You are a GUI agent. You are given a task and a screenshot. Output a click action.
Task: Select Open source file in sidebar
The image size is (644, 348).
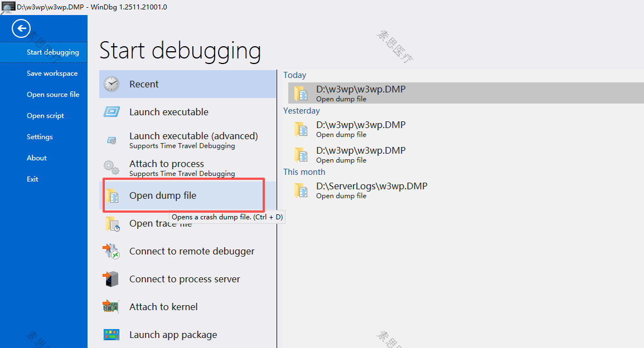click(x=53, y=95)
